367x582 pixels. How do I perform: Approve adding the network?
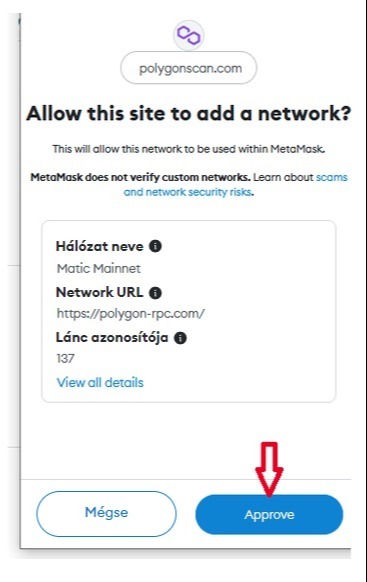[269, 514]
